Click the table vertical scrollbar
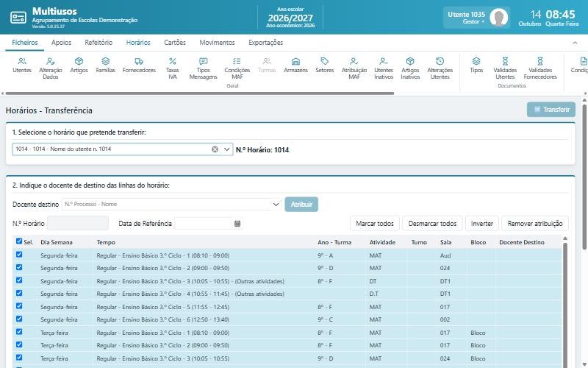 (x=564, y=300)
